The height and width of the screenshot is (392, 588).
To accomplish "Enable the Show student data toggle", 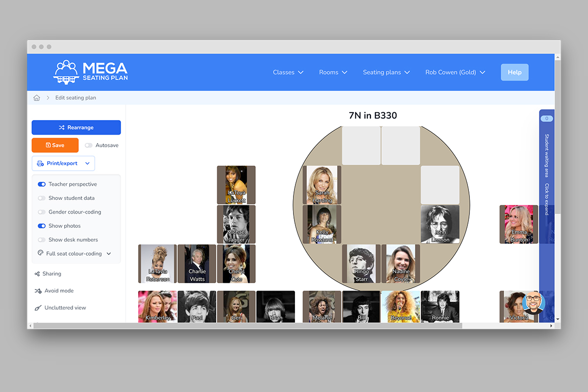I will click(x=42, y=198).
